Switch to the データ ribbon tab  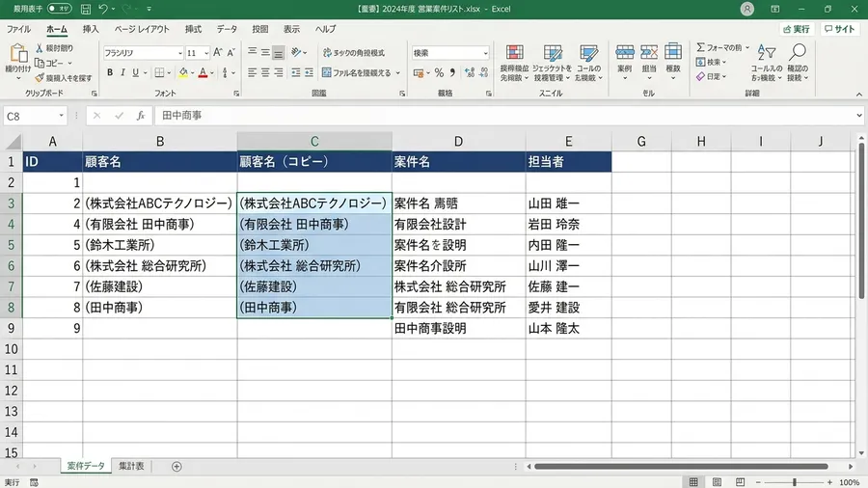[227, 29]
